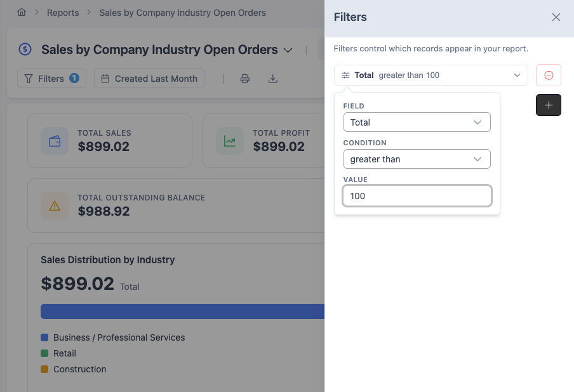Screen dimensions: 574x392
Task: Click the Total Sales value $899.02
Action: pyautogui.click(x=103, y=147)
